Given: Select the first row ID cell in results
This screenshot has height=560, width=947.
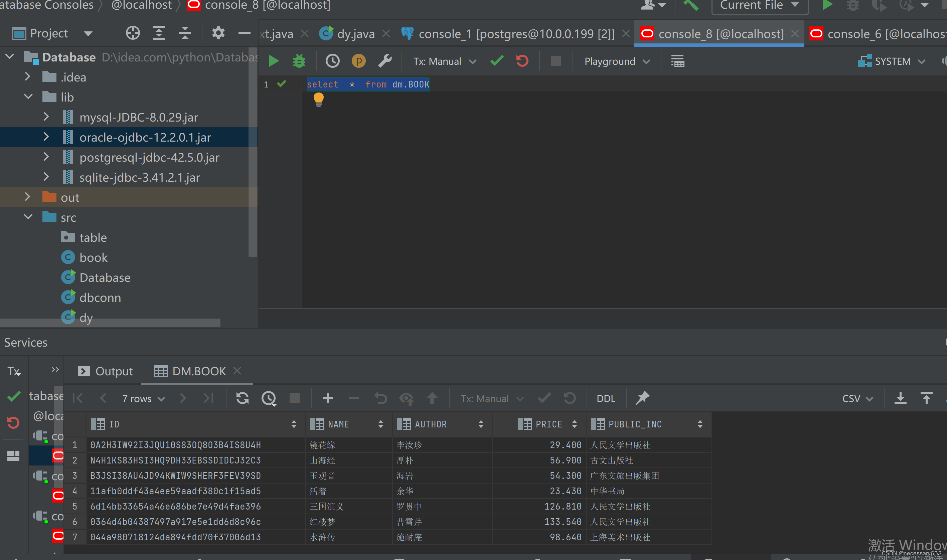Looking at the screenshot, I should [x=175, y=445].
